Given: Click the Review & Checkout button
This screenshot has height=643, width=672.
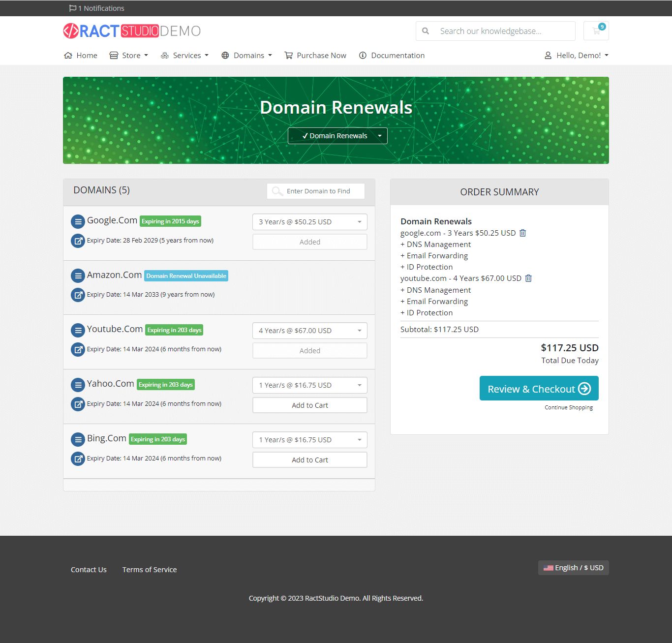Looking at the screenshot, I should [539, 388].
